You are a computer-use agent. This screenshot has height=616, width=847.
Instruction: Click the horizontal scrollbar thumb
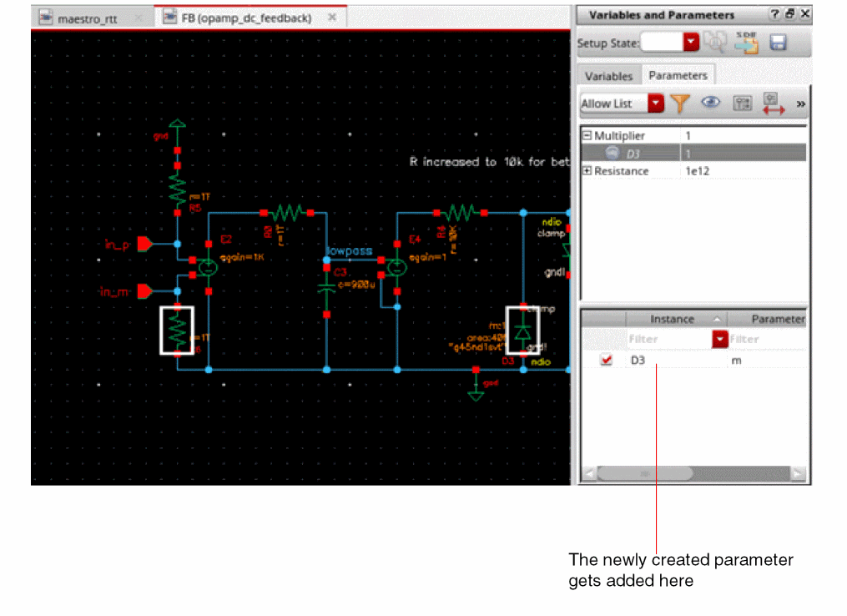coord(645,474)
